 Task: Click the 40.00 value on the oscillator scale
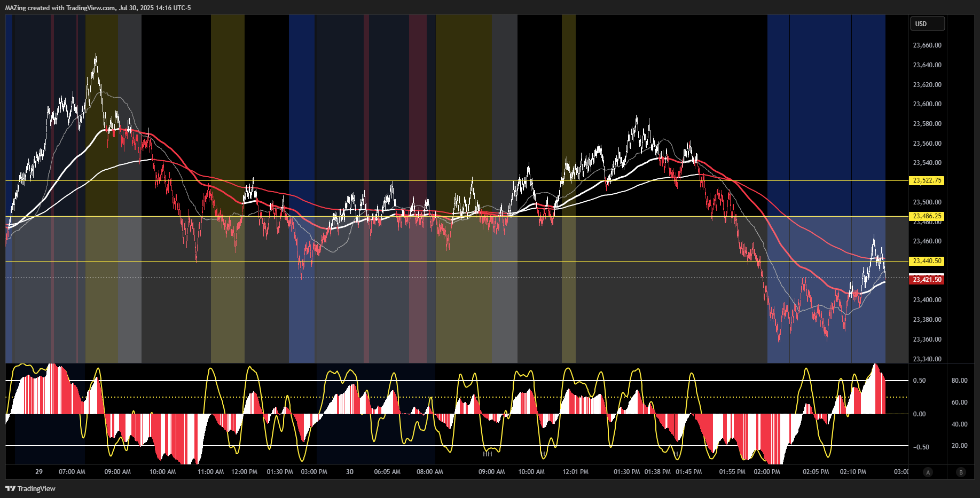[959, 424]
